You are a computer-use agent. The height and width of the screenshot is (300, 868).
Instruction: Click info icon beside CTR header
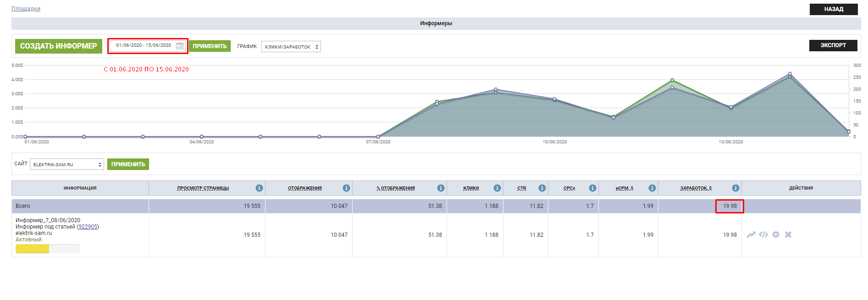click(x=542, y=188)
